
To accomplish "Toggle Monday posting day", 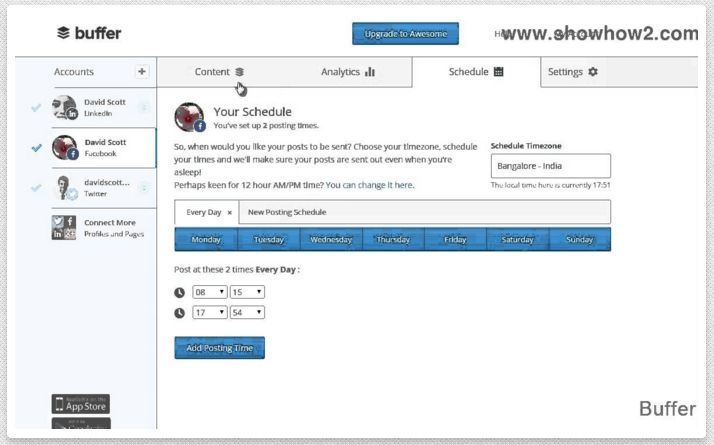I will coord(206,240).
